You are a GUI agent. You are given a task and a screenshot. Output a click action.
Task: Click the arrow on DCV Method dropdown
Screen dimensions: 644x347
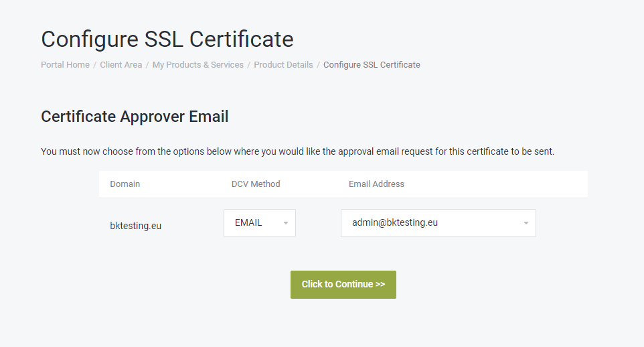point(285,223)
